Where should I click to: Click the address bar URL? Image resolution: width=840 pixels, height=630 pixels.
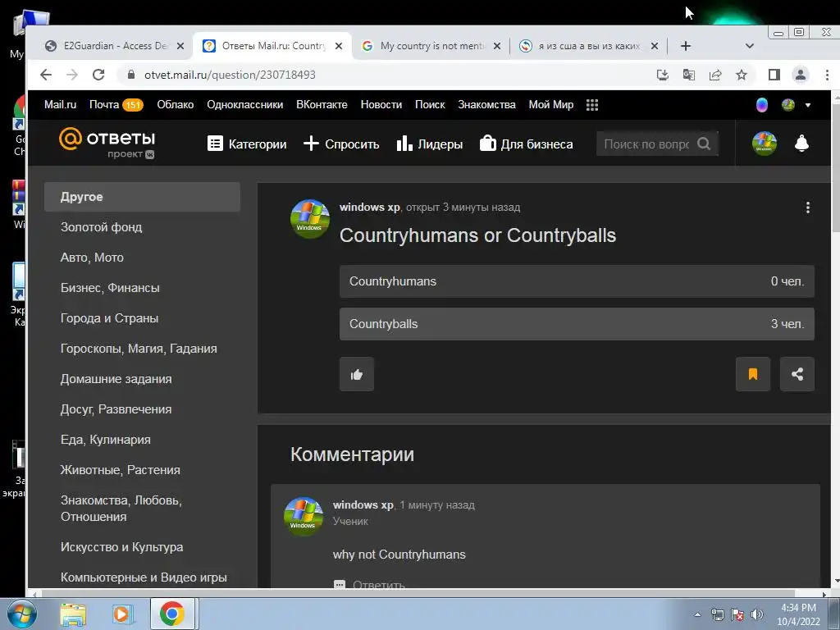230,75
